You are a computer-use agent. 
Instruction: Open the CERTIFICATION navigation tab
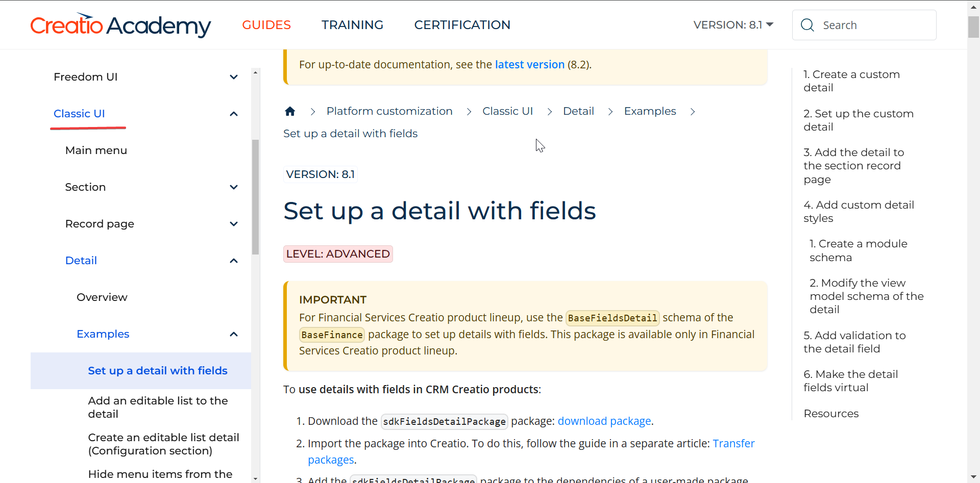[462, 25]
